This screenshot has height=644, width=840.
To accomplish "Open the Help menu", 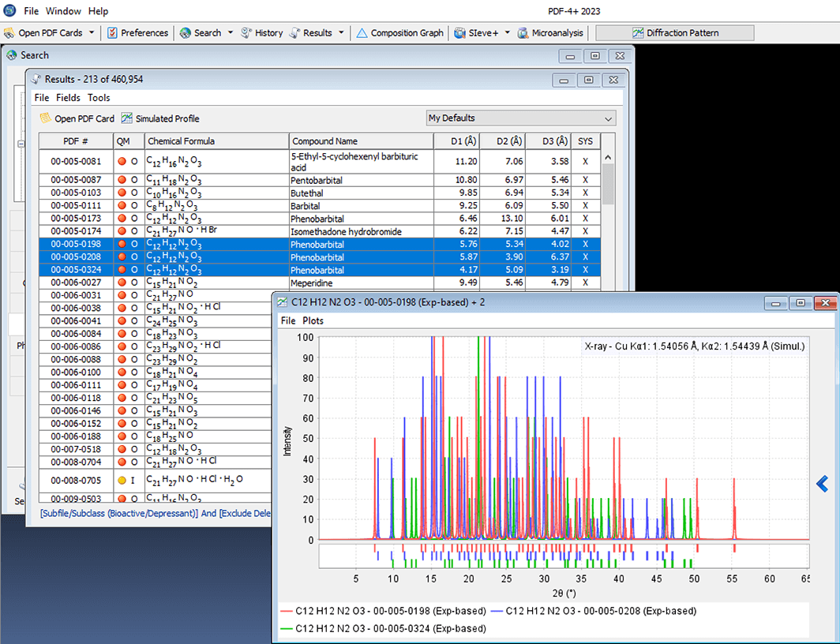I will (x=98, y=11).
